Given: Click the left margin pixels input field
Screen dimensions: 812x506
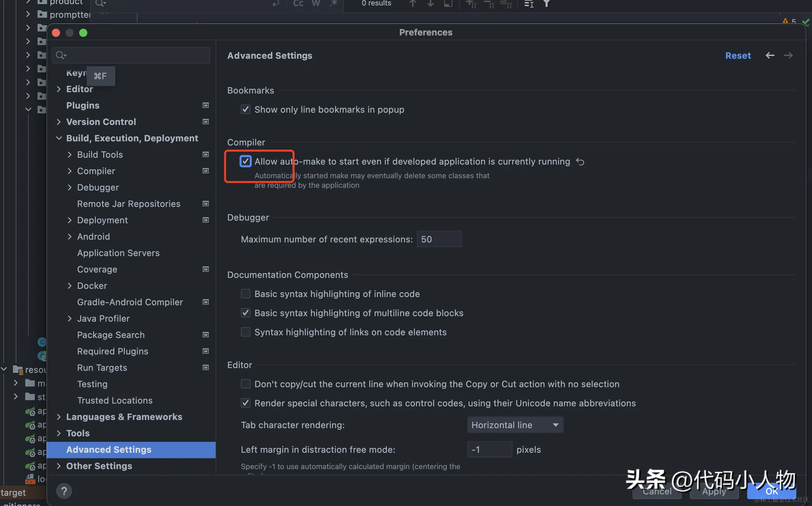Looking at the screenshot, I should pos(489,449).
